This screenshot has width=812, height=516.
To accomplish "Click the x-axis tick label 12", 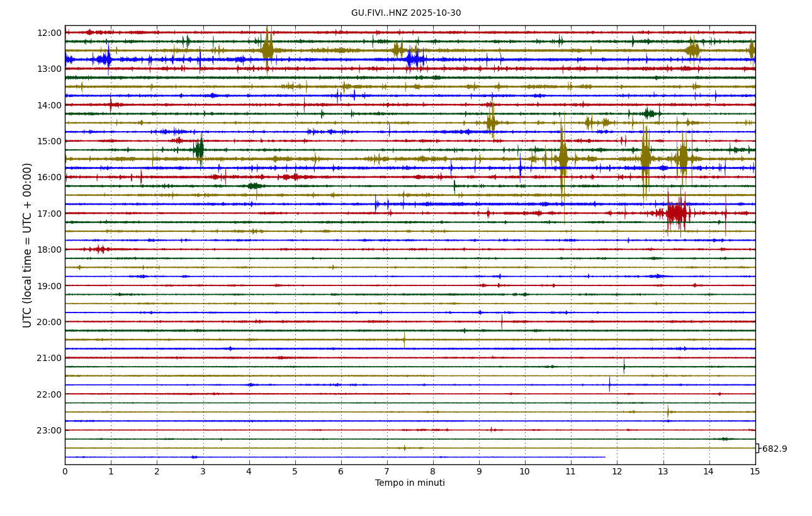I will (617, 471).
